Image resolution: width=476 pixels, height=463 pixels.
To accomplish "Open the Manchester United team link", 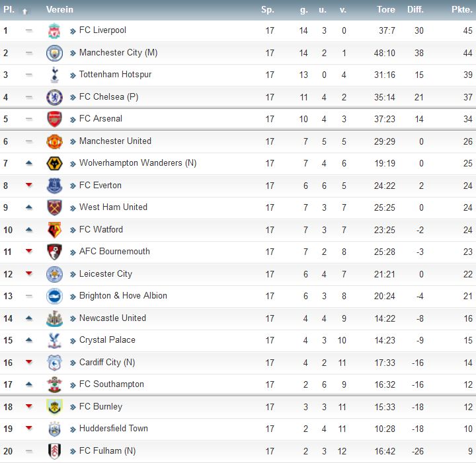I will tap(115, 141).
